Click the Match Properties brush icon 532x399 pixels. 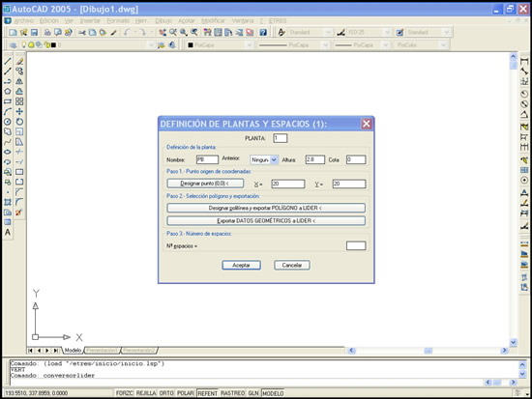(x=114, y=33)
